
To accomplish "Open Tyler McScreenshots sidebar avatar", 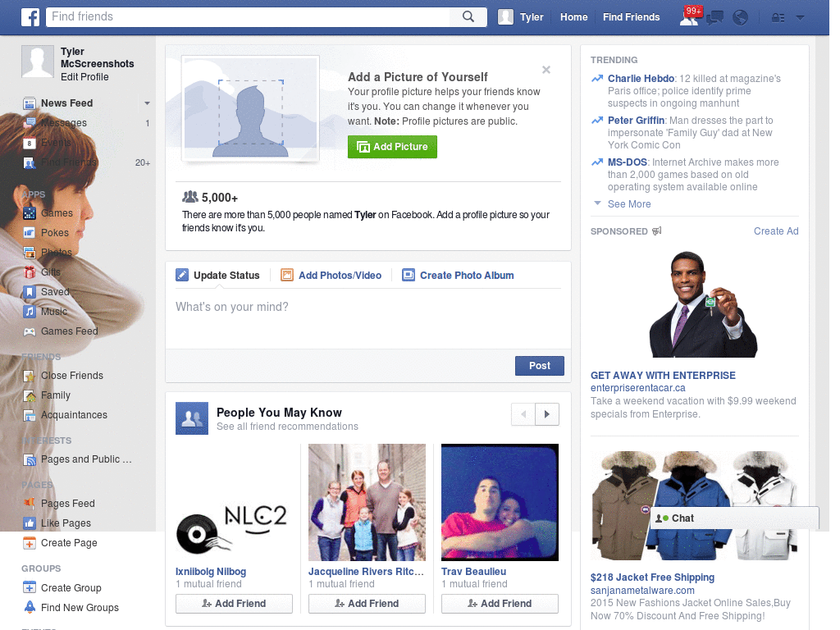I will coord(38,61).
